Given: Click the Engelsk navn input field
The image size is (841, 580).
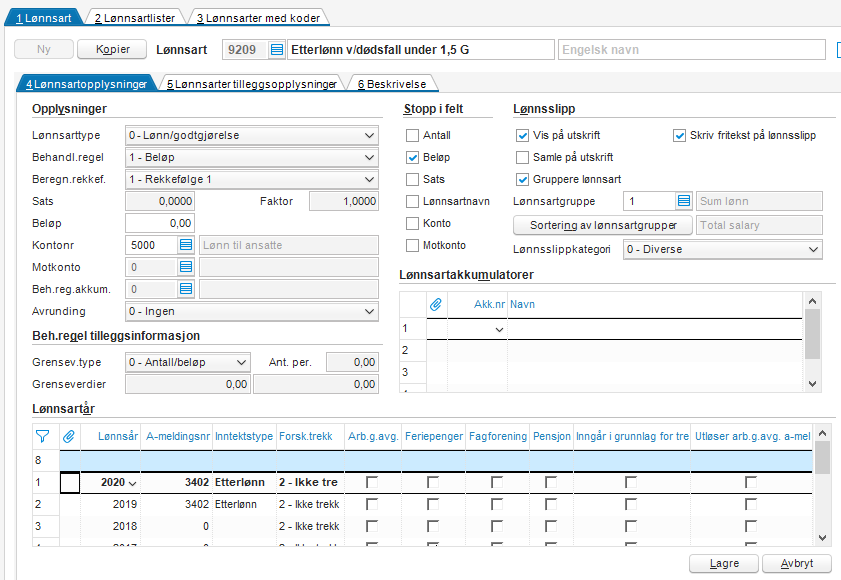Looking at the screenshot, I should coord(691,50).
